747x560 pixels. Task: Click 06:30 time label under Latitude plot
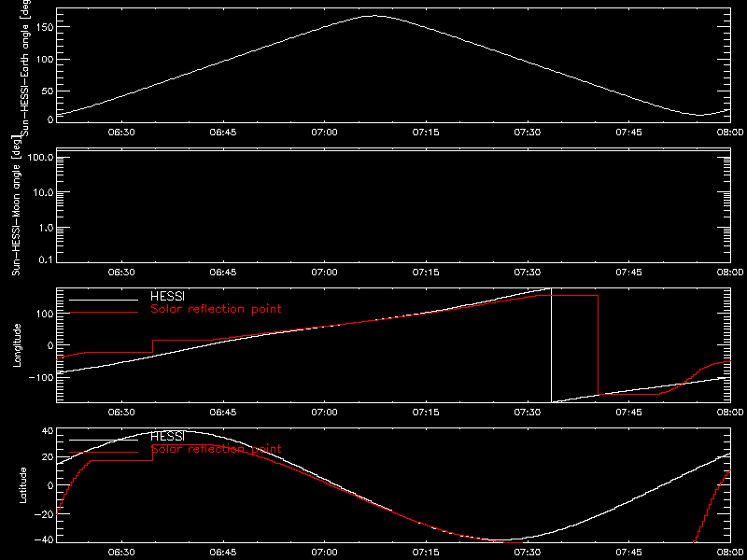(x=122, y=553)
